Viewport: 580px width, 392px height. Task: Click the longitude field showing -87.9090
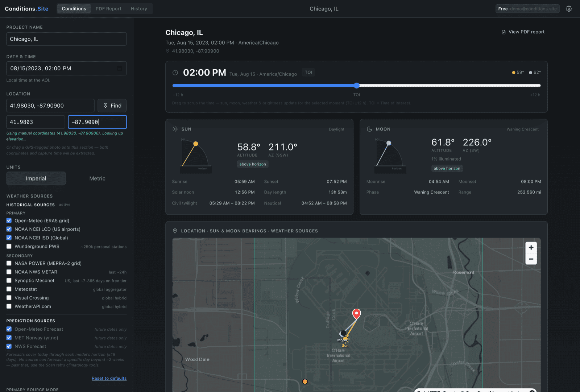(97, 122)
